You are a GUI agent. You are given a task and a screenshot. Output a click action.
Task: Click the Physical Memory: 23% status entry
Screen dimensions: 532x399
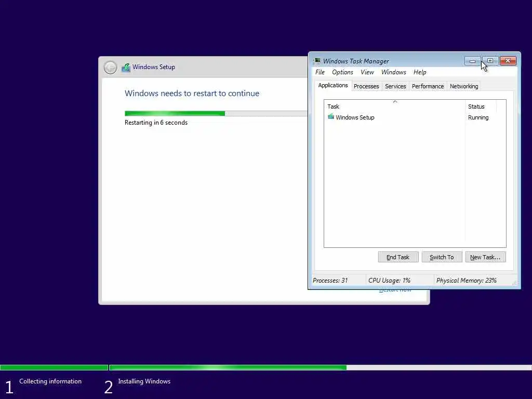click(466, 281)
